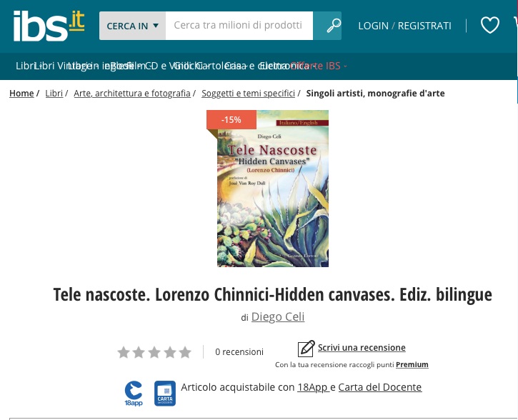Open the wishlist heart icon
This screenshot has width=518, height=420.
click(x=489, y=26)
